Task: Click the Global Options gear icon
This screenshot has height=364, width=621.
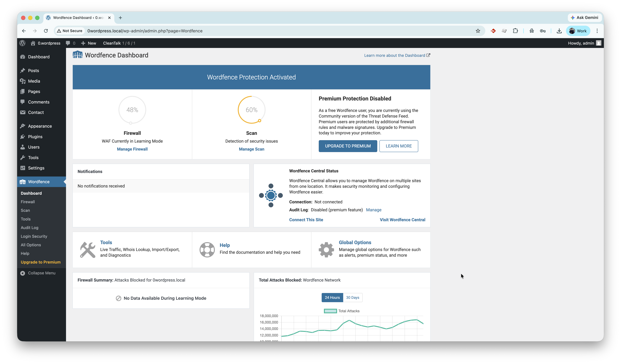Action: pyautogui.click(x=326, y=250)
